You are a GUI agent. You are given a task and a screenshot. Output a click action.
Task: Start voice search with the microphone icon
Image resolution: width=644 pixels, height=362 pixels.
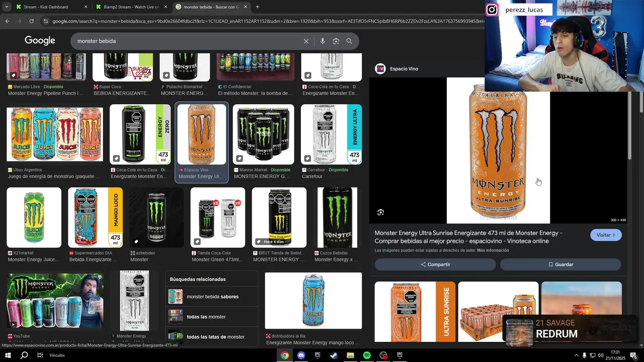tap(323, 41)
